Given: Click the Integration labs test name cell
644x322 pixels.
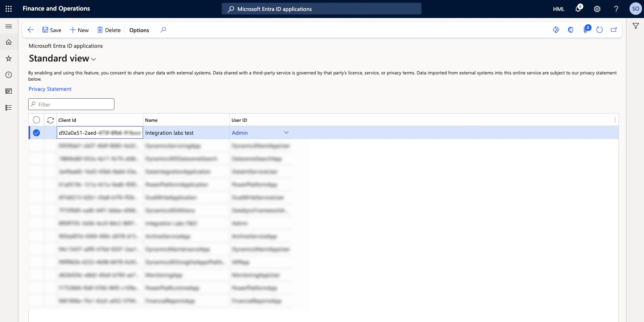Looking at the screenshot, I should point(186,133).
